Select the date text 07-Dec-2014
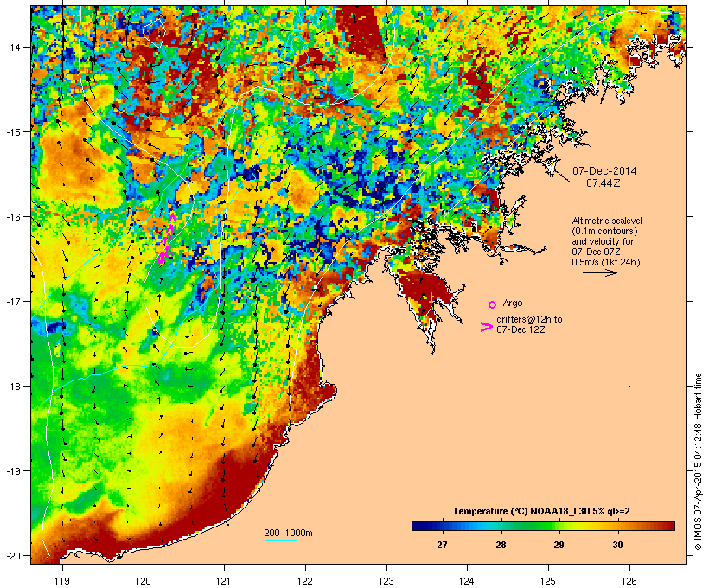Screen dimensions: 709x588 (x=604, y=171)
